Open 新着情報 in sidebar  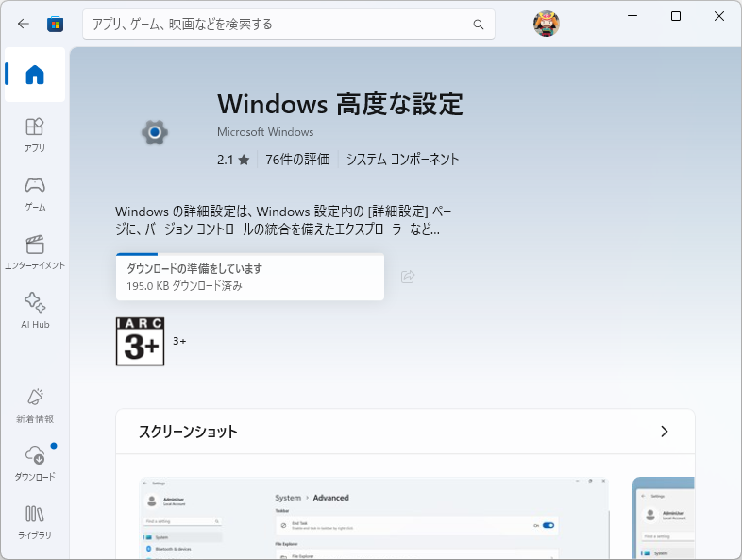[35, 406]
